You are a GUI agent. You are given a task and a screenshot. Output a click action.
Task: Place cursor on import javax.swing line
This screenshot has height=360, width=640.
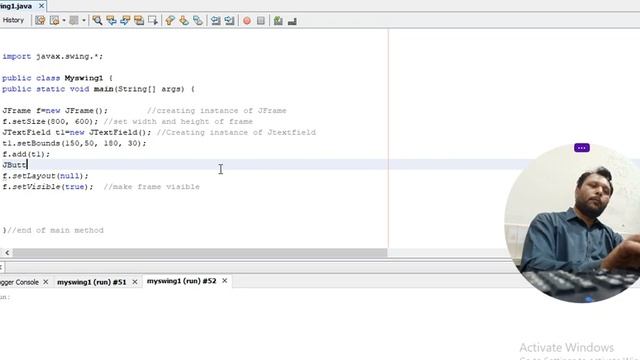(x=52, y=56)
